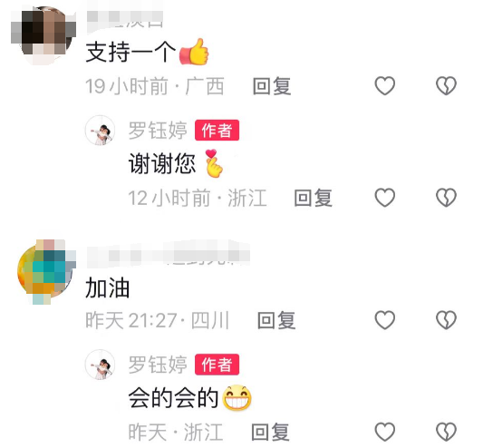This screenshot has width=483, height=448.
Task: Tap broken heart on '会的会的' reply
Action: 446,432
